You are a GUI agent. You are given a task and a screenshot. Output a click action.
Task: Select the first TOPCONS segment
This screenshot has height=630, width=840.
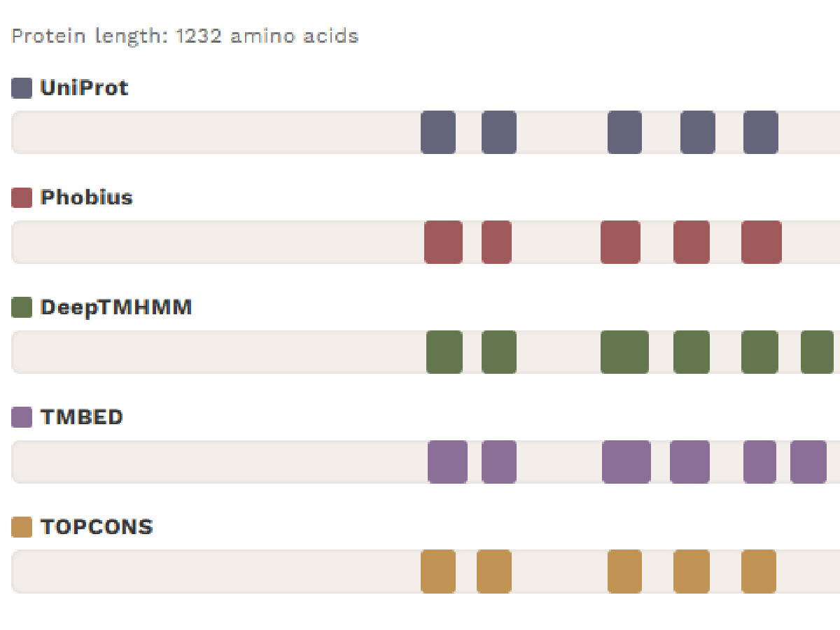click(x=438, y=572)
